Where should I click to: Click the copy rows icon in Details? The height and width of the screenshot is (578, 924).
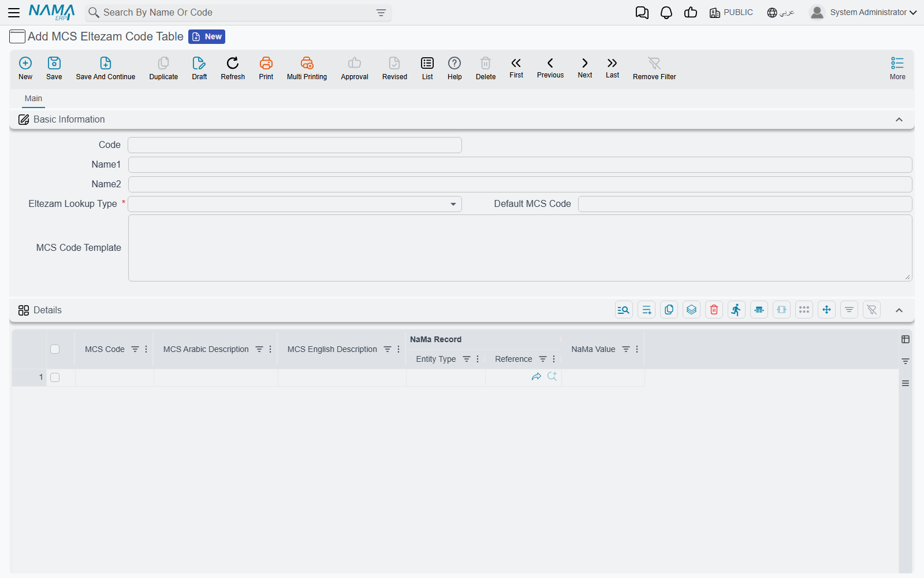[669, 310]
